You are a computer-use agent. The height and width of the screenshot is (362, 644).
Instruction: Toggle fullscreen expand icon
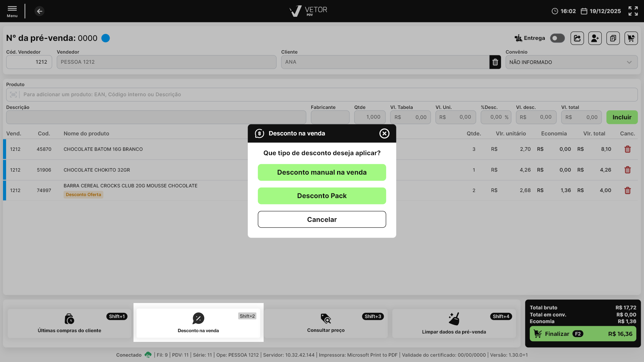pyautogui.click(x=633, y=11)
